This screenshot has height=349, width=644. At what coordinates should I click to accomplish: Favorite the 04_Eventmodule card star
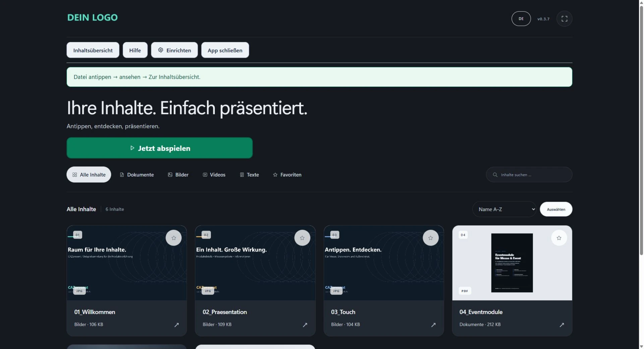tap(559, 238)
